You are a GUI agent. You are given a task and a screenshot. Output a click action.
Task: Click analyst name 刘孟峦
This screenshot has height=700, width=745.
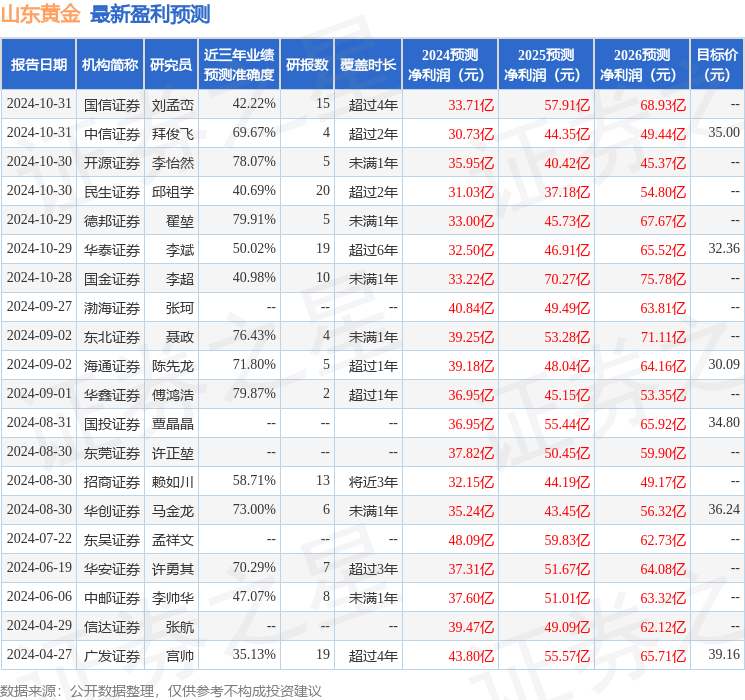tap(173, 105)
